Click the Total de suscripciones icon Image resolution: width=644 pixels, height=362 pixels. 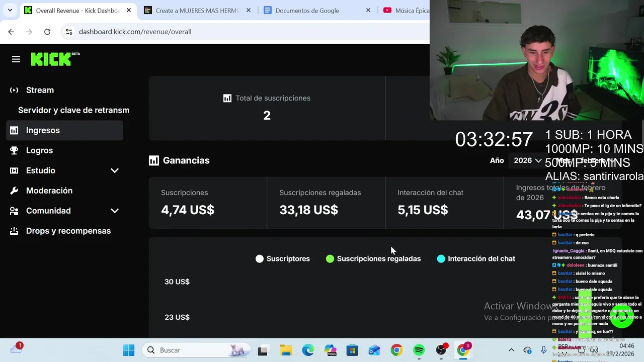tap(227, 98)
